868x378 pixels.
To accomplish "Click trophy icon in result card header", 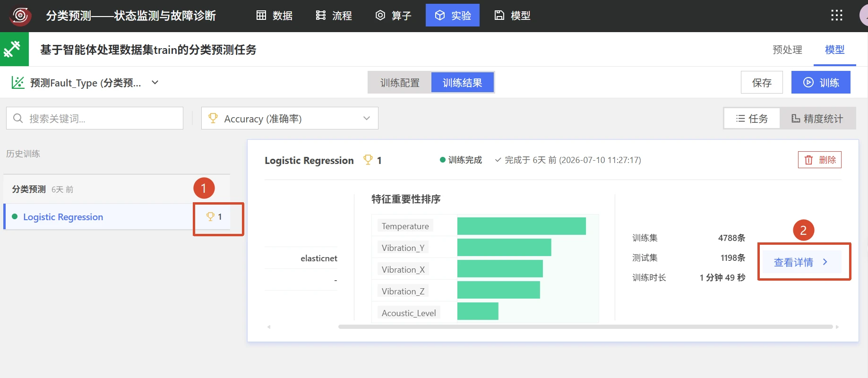I will point(368,160).
